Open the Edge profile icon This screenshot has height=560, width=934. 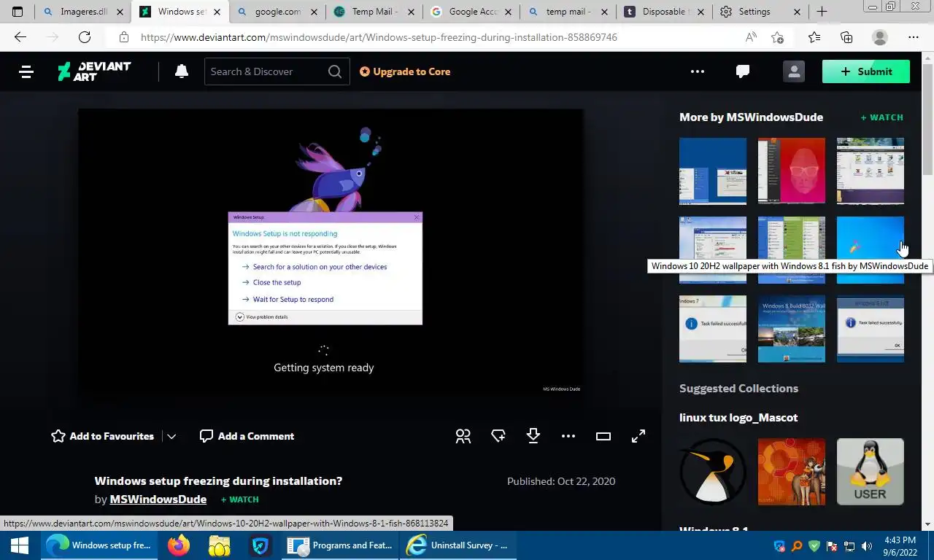point(880,37)
